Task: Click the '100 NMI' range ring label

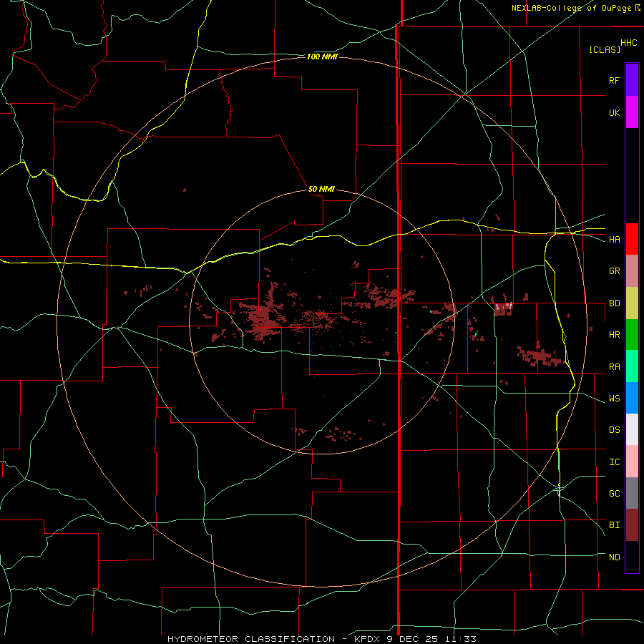Action: [322, 57]
